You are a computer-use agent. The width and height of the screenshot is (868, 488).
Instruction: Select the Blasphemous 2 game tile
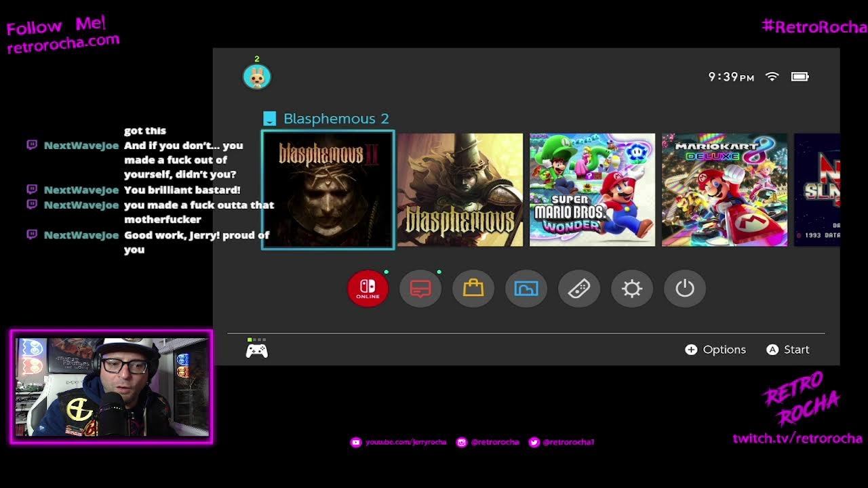[x=328, y=190]
